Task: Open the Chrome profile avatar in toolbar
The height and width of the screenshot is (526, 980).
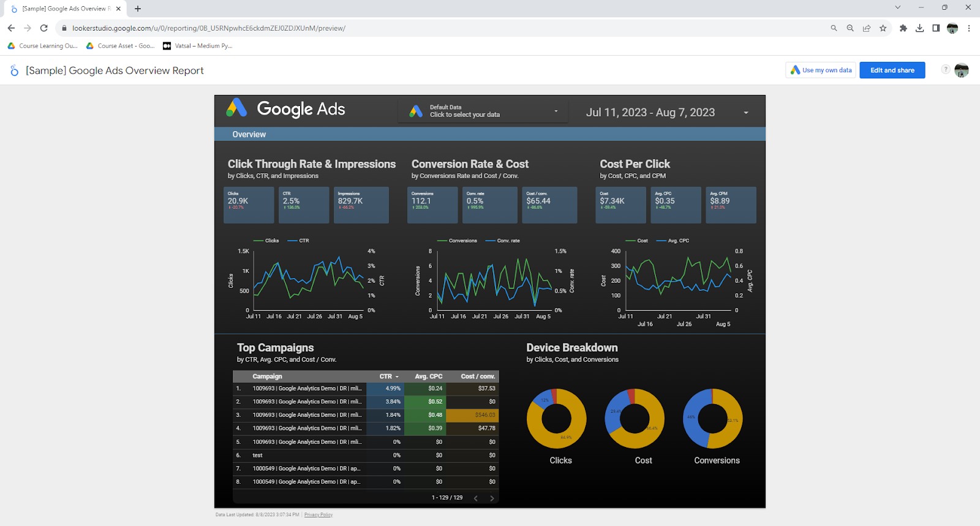Action: tap(952, 28)
